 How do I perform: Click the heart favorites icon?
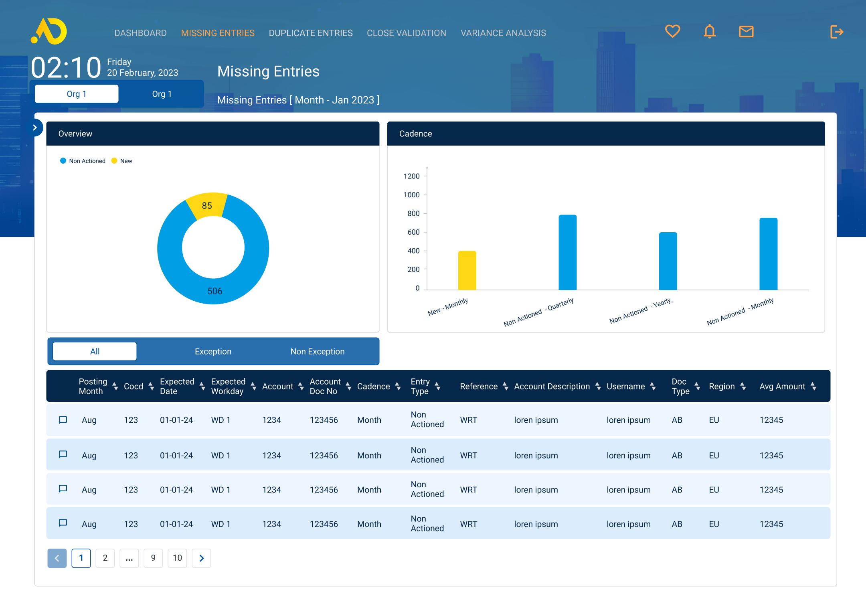[x=672, y=31]
